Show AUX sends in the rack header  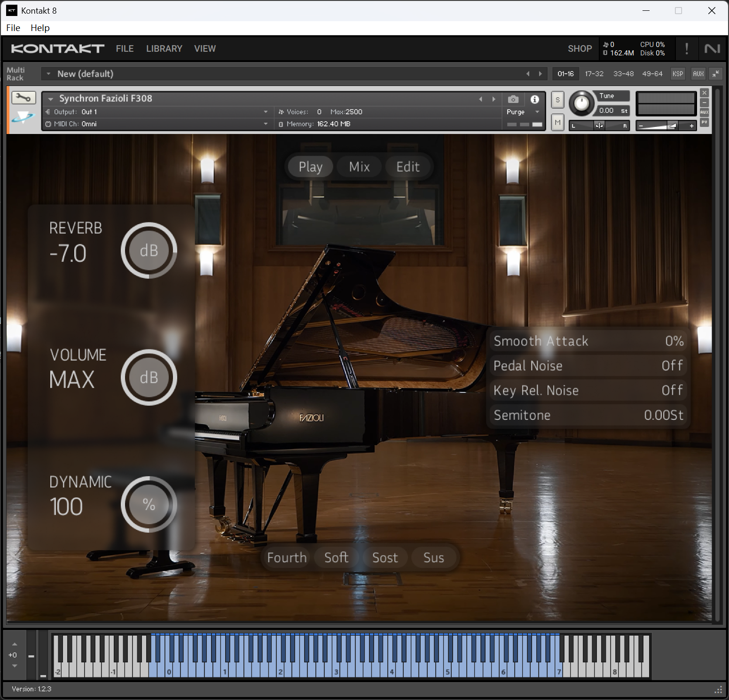(698, 74)
